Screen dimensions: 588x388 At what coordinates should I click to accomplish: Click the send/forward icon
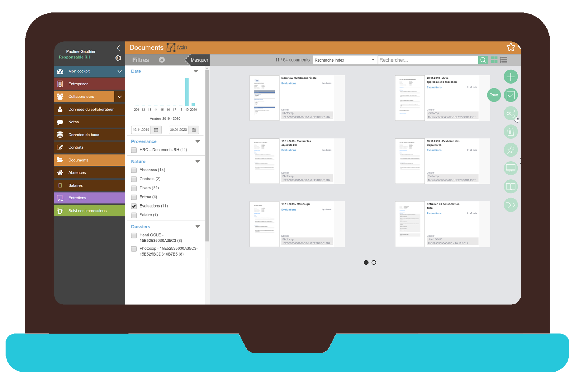[x=510, y=205]
